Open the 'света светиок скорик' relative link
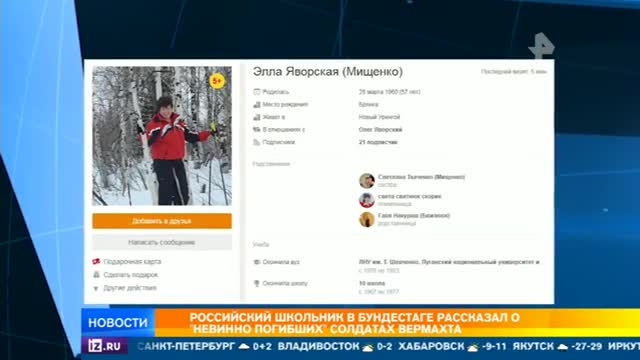 point(409,196)
